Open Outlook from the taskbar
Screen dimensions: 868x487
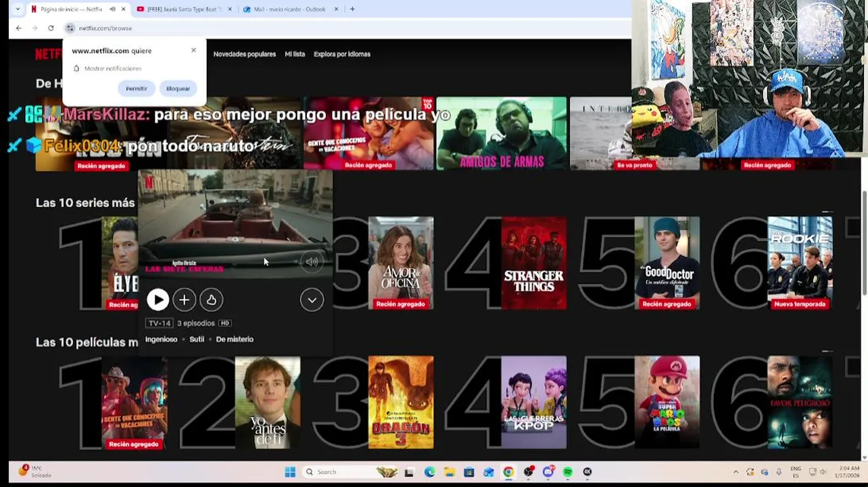tap(488, 472)
